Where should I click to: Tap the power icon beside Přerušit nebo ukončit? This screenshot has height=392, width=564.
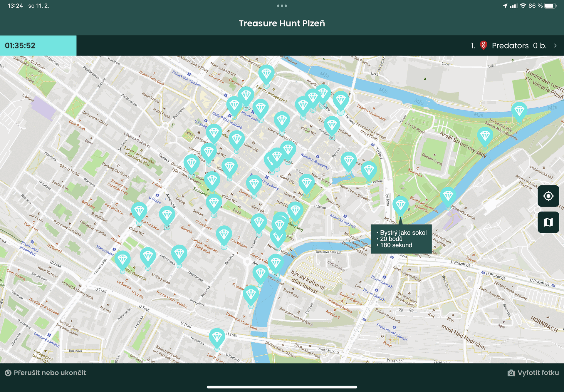(8, 373)
